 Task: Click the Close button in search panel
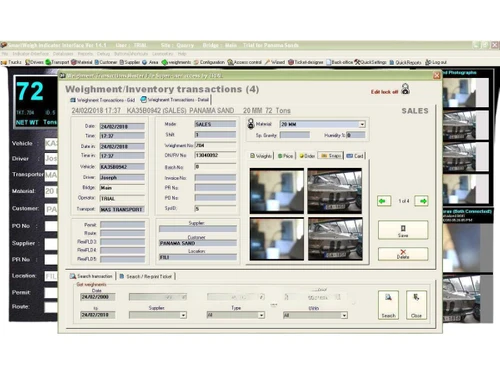416,305
